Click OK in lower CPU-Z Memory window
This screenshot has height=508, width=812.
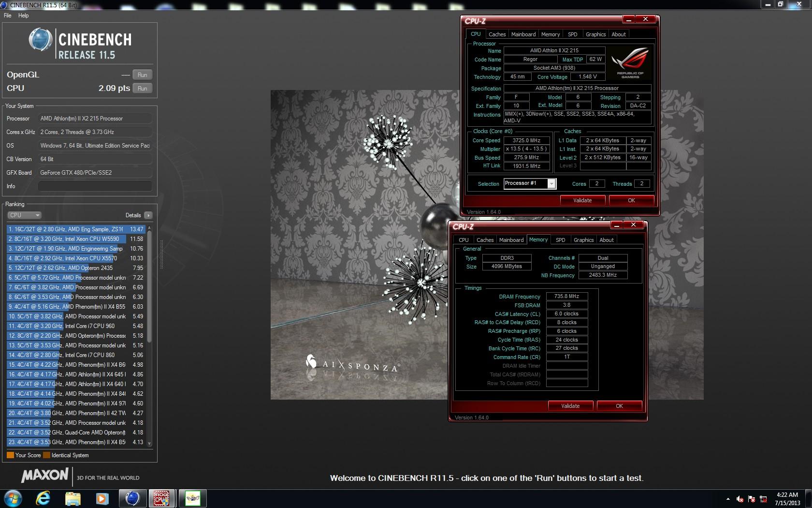tap(619, 406)
